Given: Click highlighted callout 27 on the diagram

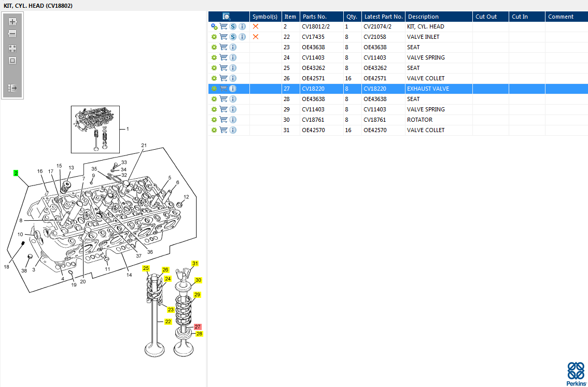Looking at the screenshot, I should pos(198,327).
